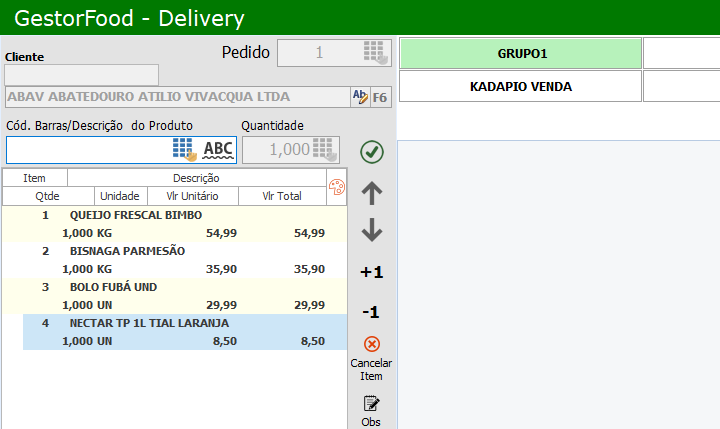720x429 pixels.
Task: Select the QUEIJO FRESCAL BIMBO item row
Action: click(x=174, y=224)
